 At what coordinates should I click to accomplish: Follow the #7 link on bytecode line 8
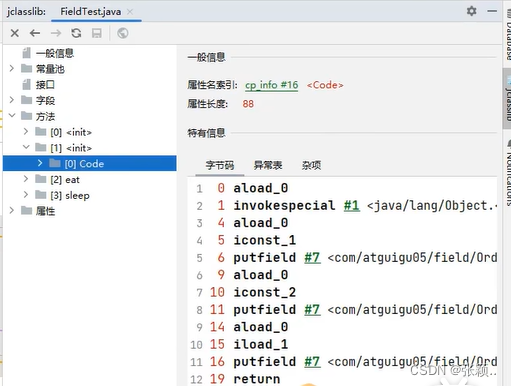point(312,309)
